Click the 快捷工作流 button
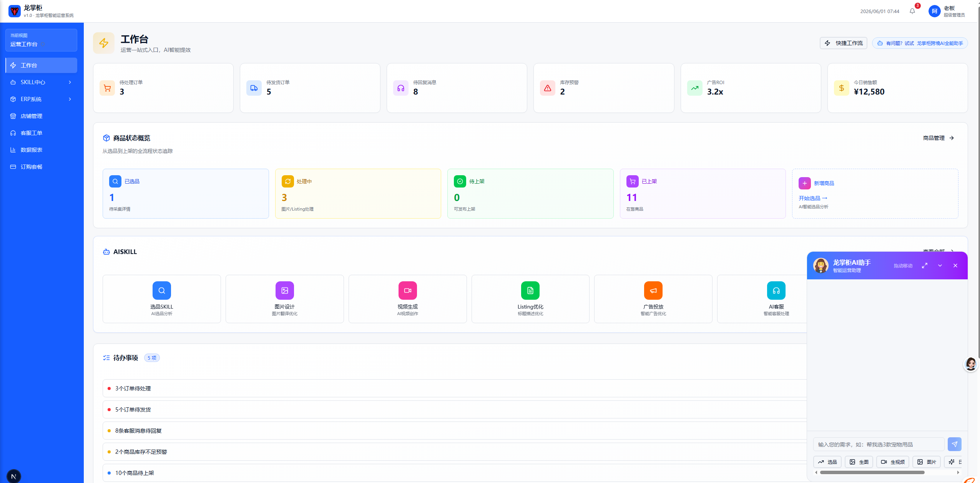Viewport: 980px width, 483px height. pos(844,43)
